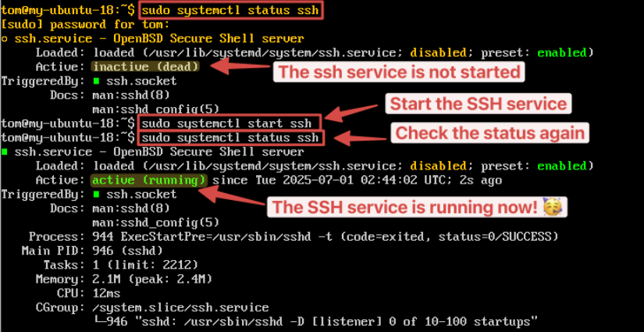This screenshot has height=332, width=644.
Task: Select the "inactive (dead)" status text
Action: (145, 66)
